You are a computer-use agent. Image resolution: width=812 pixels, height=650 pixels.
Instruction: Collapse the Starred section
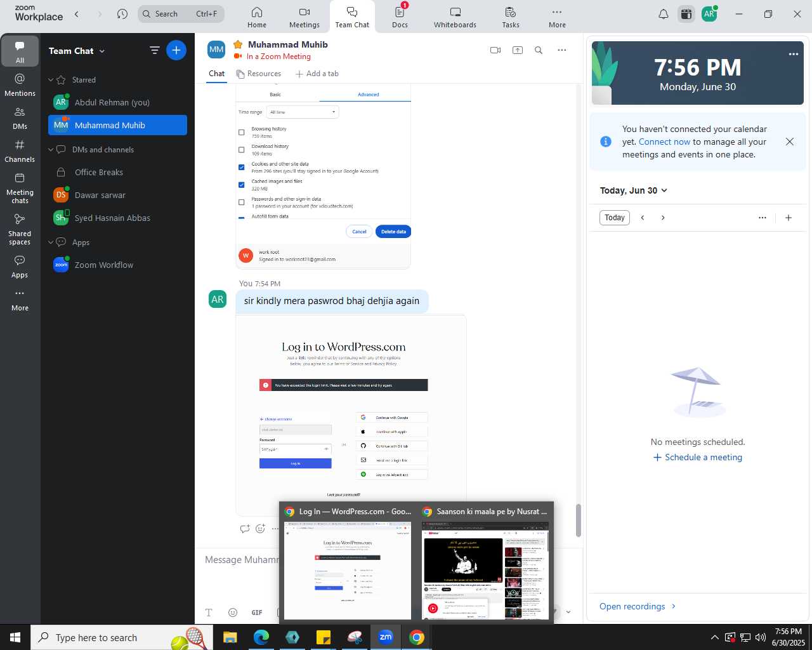[x=51, y=80]
